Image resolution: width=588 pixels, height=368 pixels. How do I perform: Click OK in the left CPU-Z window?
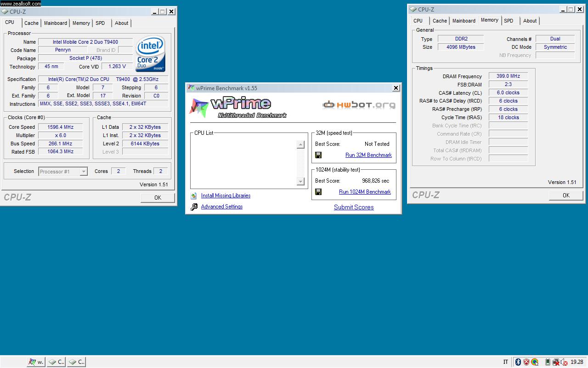coord(158,197)
